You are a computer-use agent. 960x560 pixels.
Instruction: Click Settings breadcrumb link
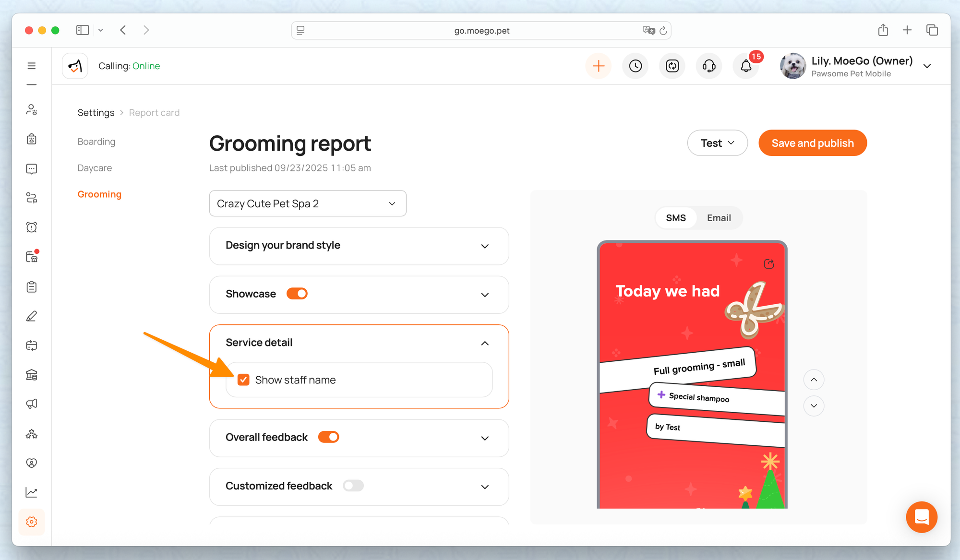[x=96, y=113]
